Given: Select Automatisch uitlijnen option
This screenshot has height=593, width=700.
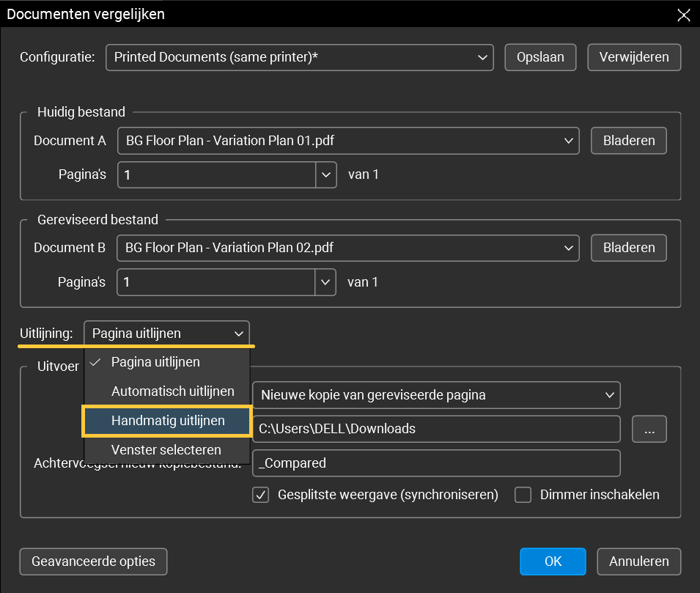Looking at the screenshot, I should point(166,391).
